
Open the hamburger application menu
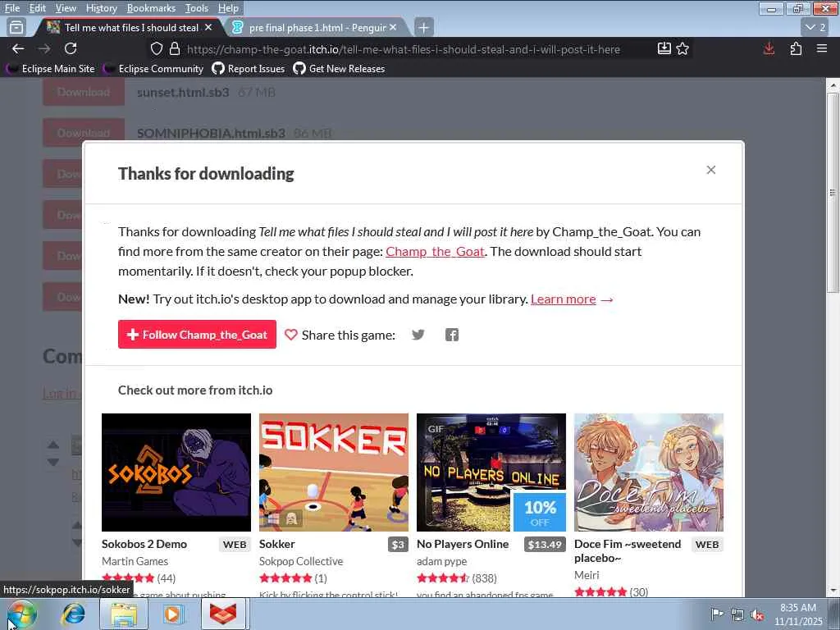pyautogui.click(x=822, y=48)
